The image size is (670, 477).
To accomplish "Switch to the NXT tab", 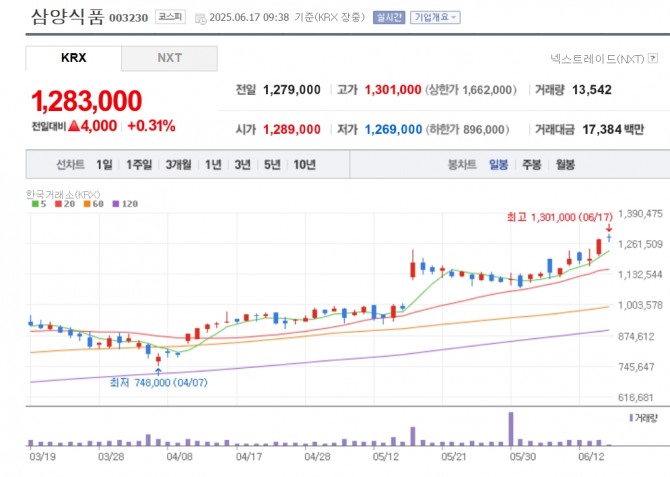I will 170,58.
